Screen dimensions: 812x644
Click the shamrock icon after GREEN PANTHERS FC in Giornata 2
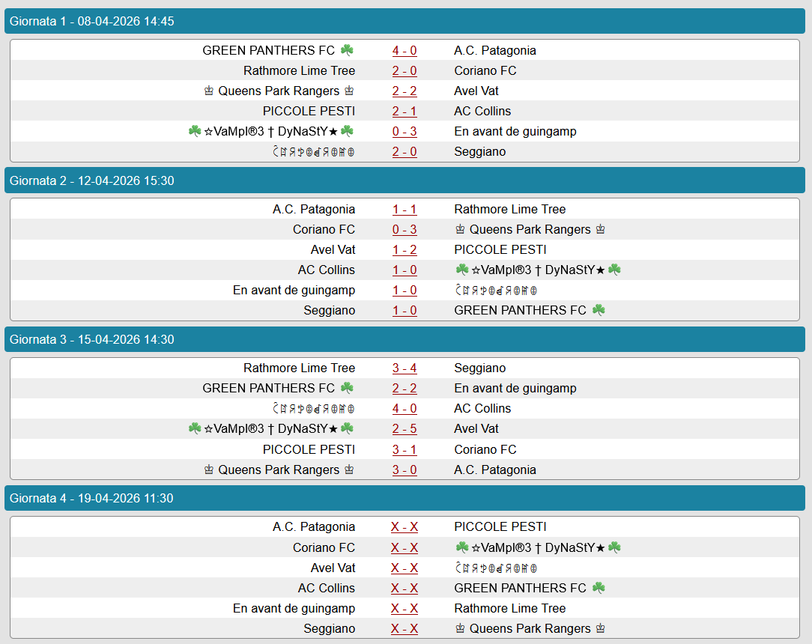[x=599, y=310]
